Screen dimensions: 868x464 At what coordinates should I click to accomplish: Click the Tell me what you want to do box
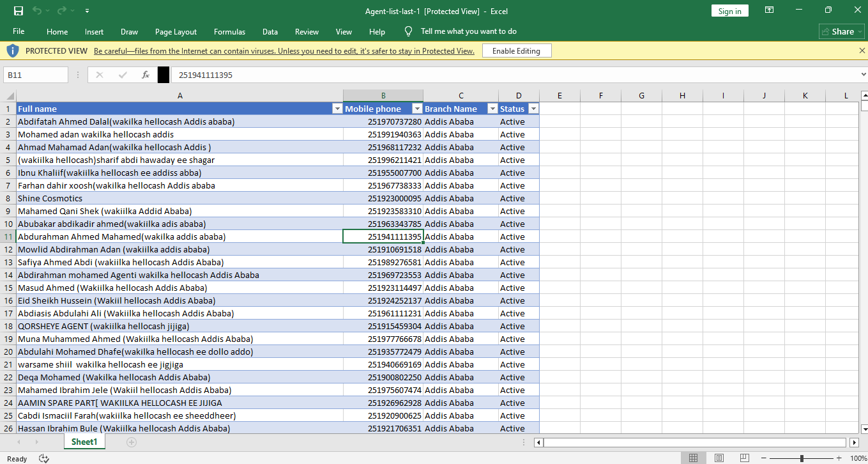point(469,31)
